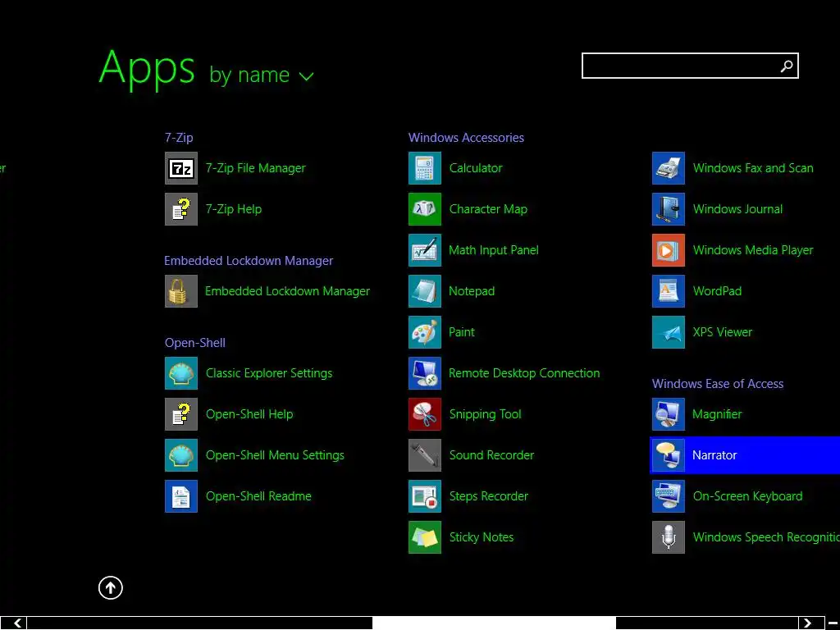
Task: Select the highlighted Narrator icon
Action: click(669, 455)
